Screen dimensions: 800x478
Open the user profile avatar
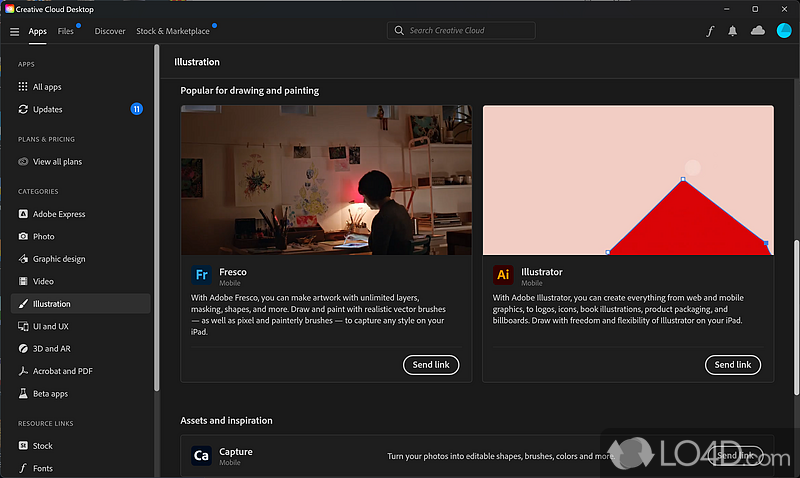coord(784,31)
